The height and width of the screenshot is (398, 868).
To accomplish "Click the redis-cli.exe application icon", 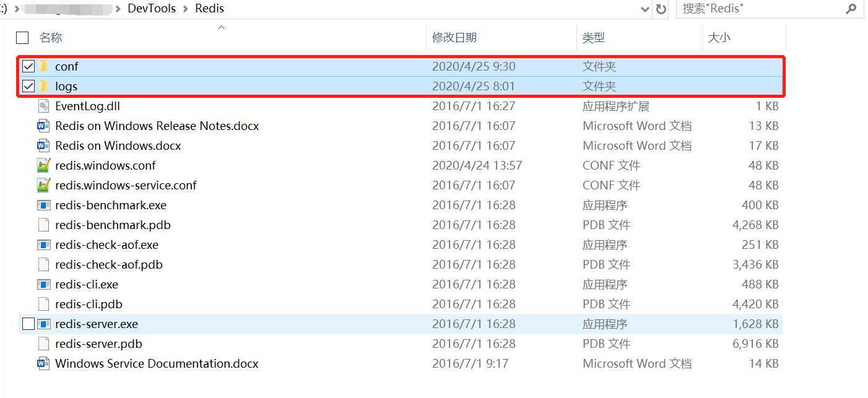I will coord(43,284).
